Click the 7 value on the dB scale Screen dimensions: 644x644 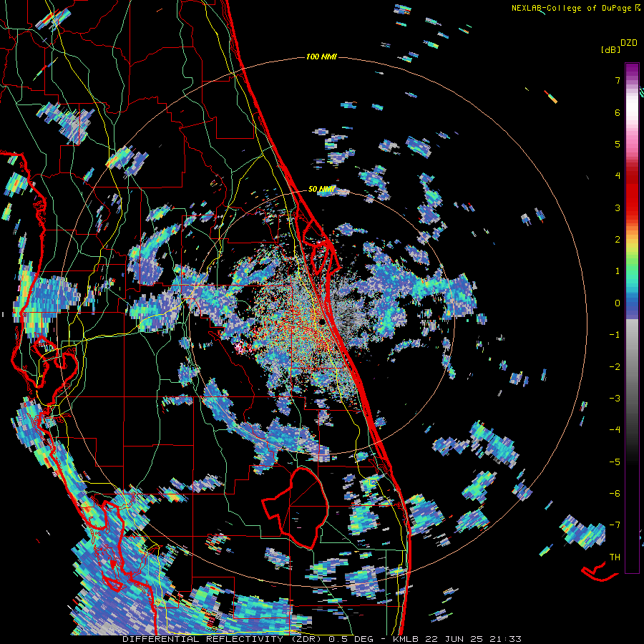[618, 80]
